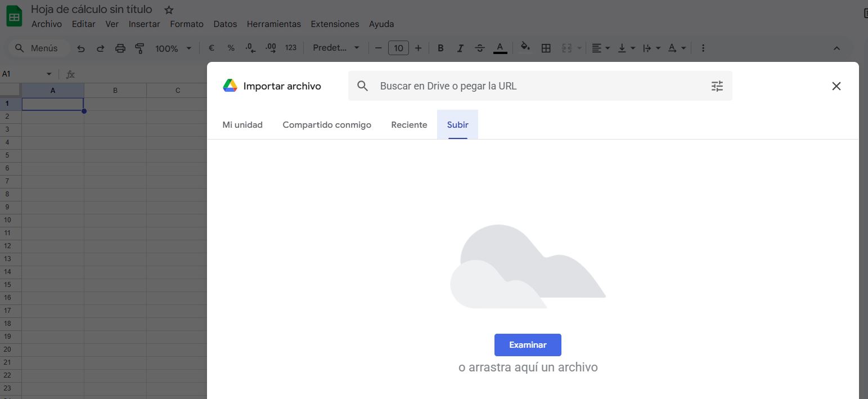The height and width of the screenshot is (399, 868).
Task: Click the merge cells icon
Action: click(566, 48)
